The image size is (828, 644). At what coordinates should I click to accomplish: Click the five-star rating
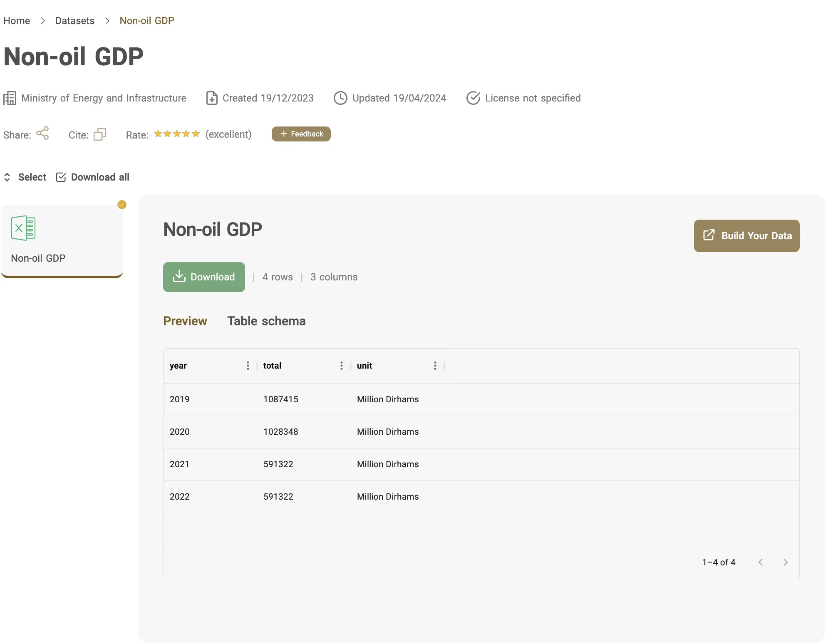pyautogui.click(x=177, y=134)
